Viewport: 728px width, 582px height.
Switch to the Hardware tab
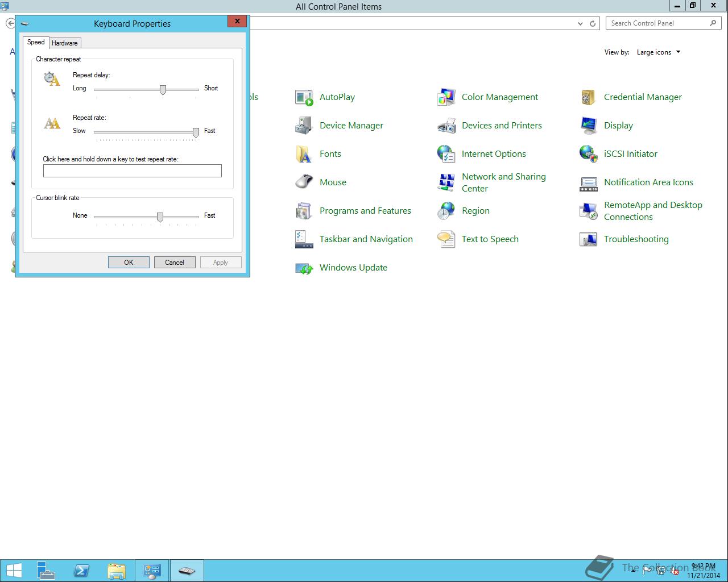click(x=64, y=43)
